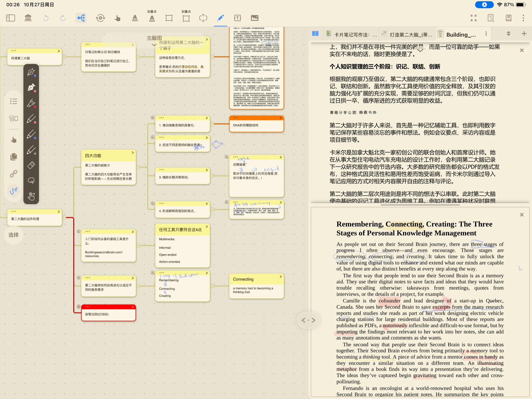The width and height of the screenshot is (532, 399).
Task: Toggle the split document view icon
Action: point(315,34)
